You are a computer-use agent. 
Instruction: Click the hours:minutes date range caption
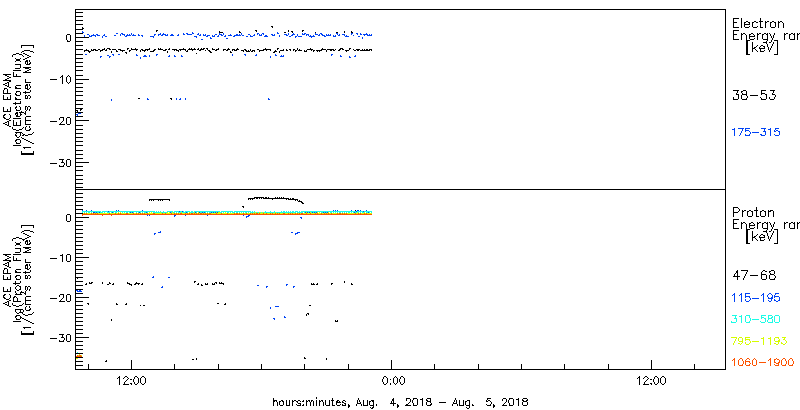click(x=400, y=402)
